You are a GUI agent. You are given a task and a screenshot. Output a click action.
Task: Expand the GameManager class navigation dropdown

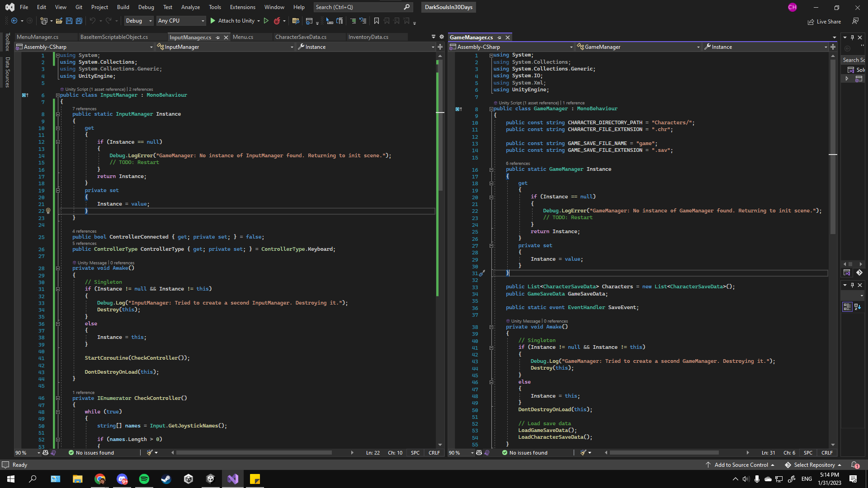pos(698,47)
